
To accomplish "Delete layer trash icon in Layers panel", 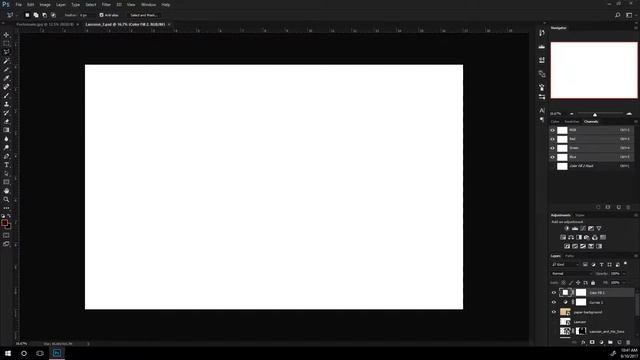I will click(628, 342).
